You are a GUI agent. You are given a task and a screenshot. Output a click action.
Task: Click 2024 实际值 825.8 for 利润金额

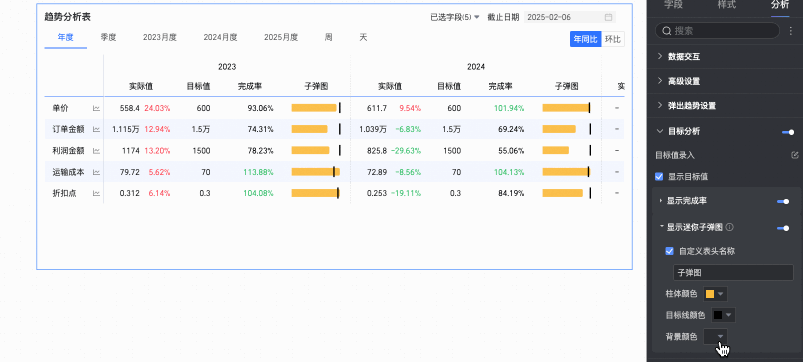(x=377, y=151)
